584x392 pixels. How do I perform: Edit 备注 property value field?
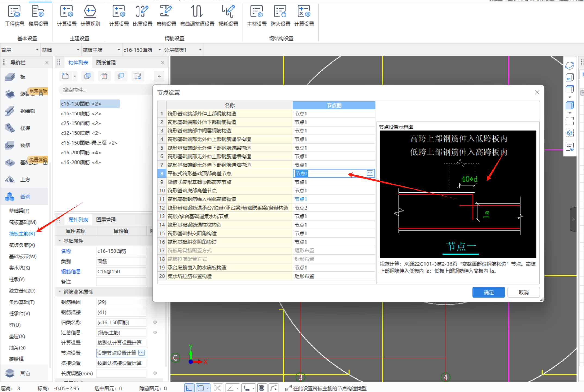(121, 282)
